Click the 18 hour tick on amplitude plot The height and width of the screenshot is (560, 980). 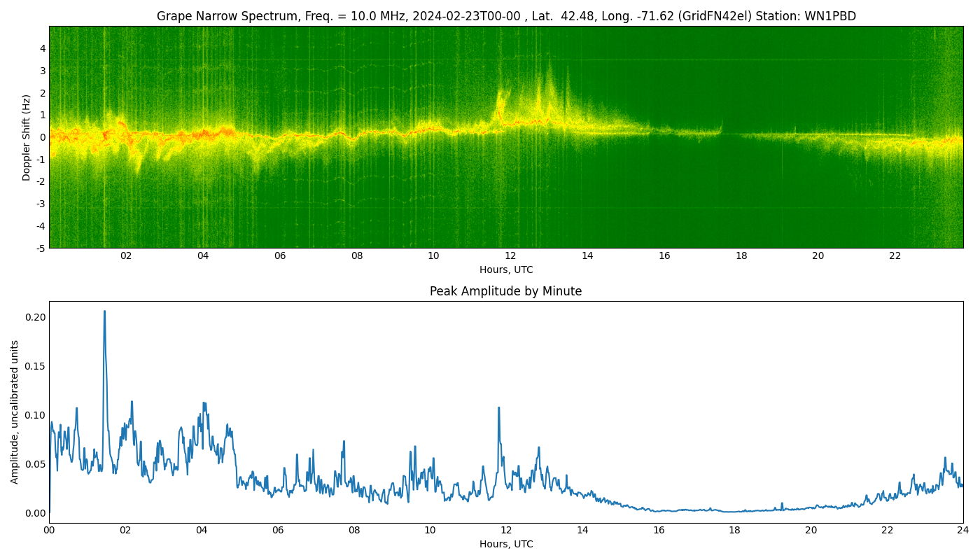tap(734, 530)
